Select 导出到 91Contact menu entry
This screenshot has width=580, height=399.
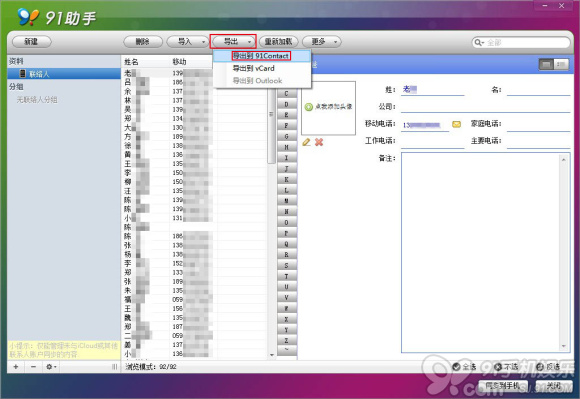[261, 56]
